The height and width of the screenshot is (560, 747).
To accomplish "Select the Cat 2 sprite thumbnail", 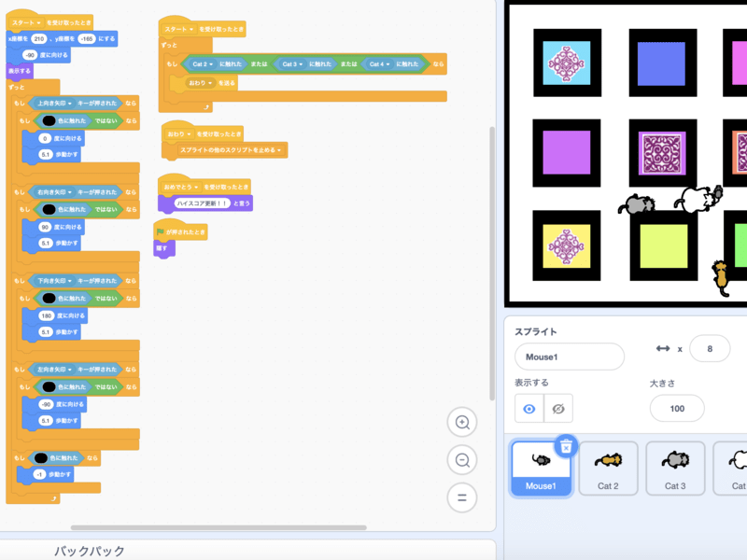I will [x=608, y=469].
